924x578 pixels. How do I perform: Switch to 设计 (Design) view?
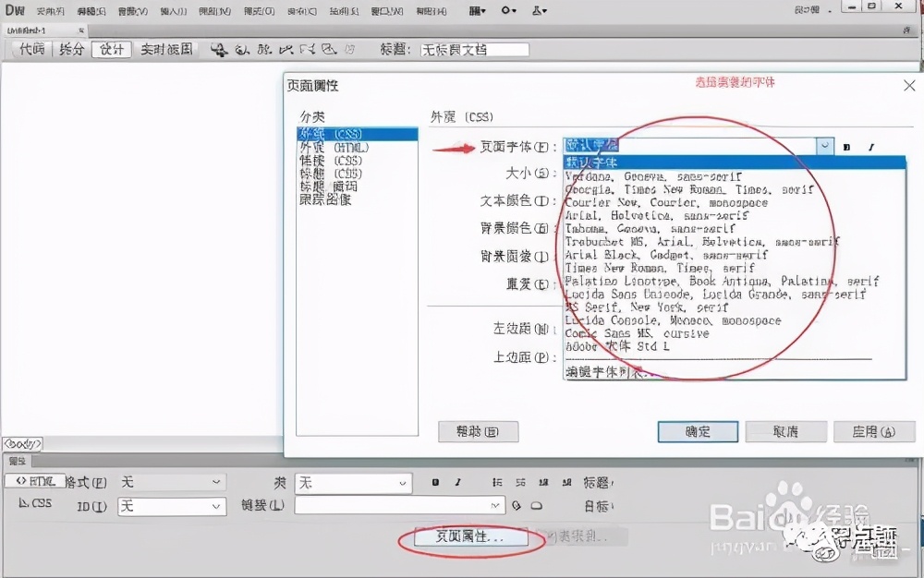tap(111, 49)
